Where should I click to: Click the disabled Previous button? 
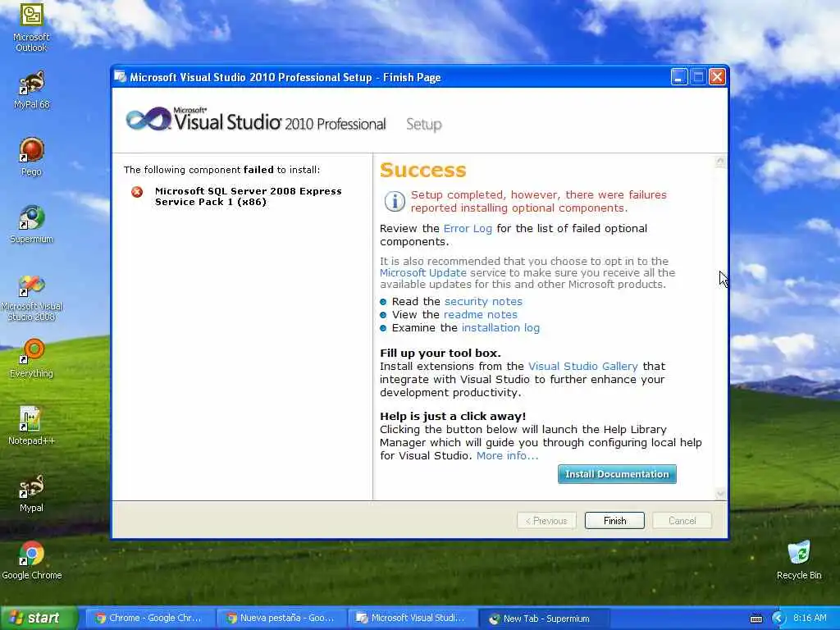point(546,521)
